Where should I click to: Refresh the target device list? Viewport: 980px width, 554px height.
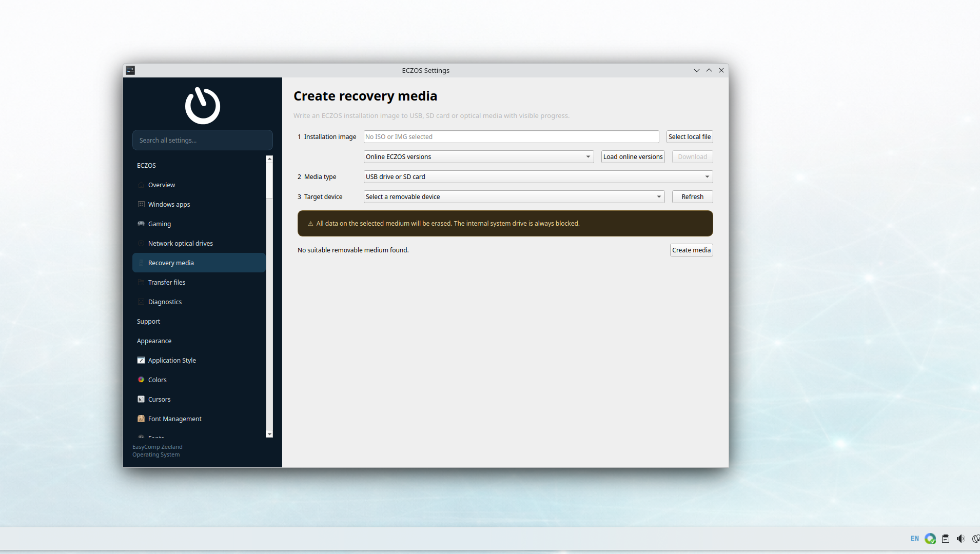[x=693, y=196]
